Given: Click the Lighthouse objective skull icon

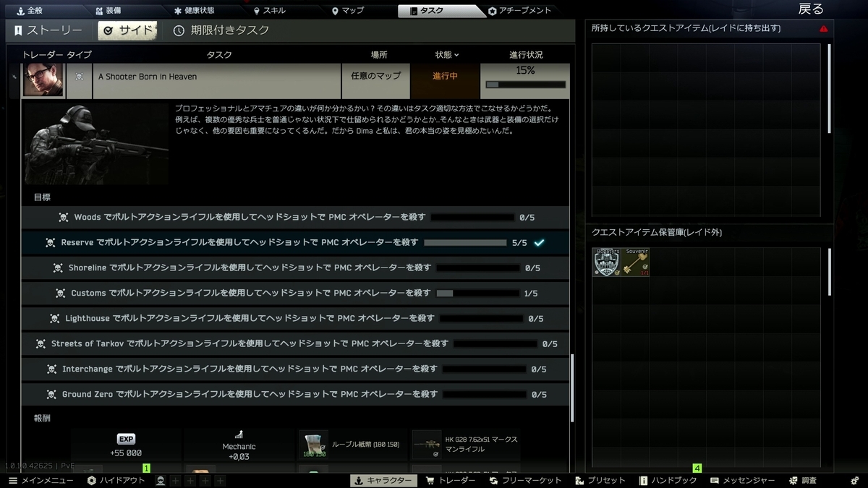Looking at the screenshot, I should coord(54,319).
